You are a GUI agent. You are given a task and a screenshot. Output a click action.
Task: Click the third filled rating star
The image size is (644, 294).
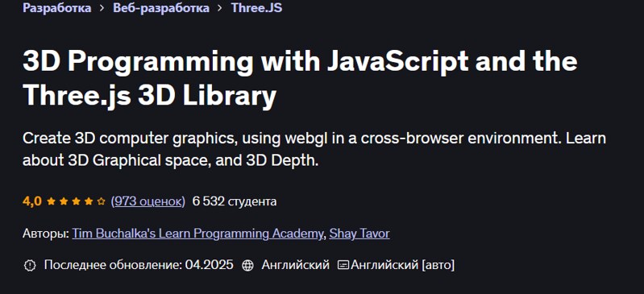click(x=76, y=201)
